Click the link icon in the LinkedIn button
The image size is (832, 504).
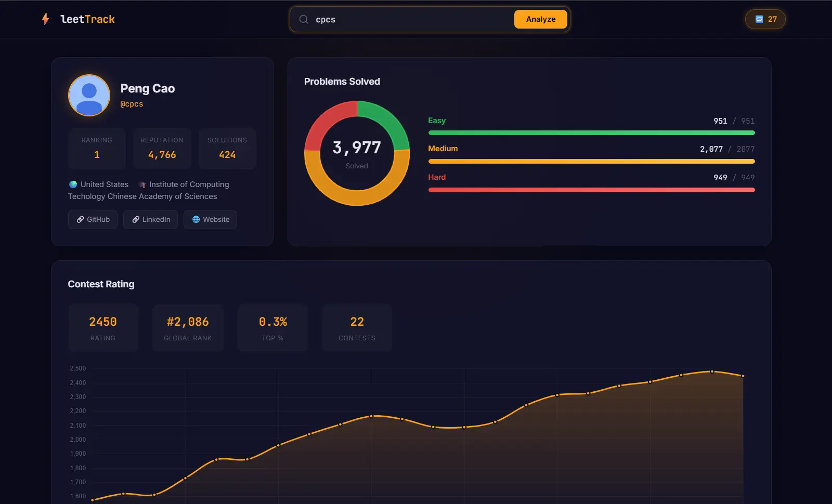[136, 220]
